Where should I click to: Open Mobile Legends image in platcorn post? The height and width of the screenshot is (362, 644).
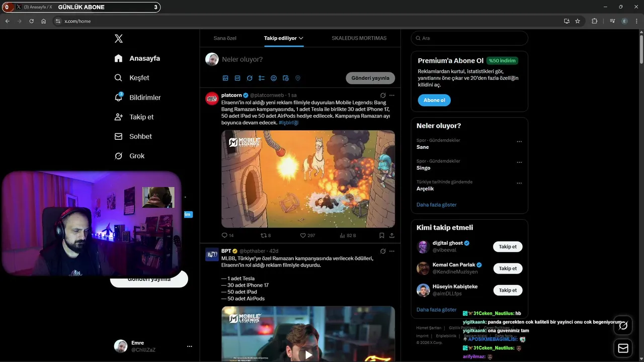(308, 179)
